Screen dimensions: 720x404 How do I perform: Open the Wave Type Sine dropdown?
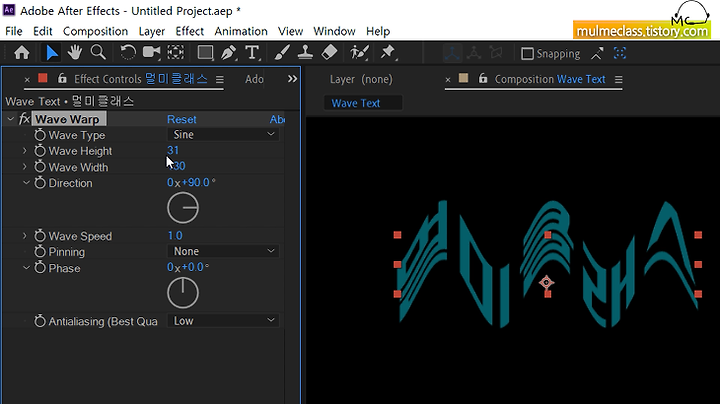(223, 135)
